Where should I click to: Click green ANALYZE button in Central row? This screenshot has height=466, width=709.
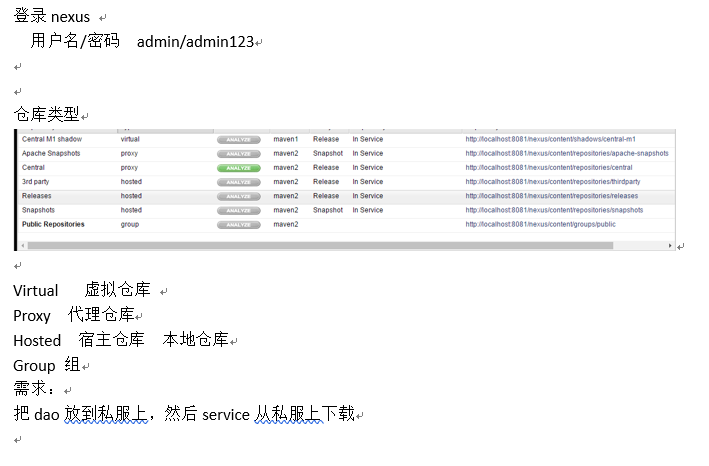(x=239, y=168)
